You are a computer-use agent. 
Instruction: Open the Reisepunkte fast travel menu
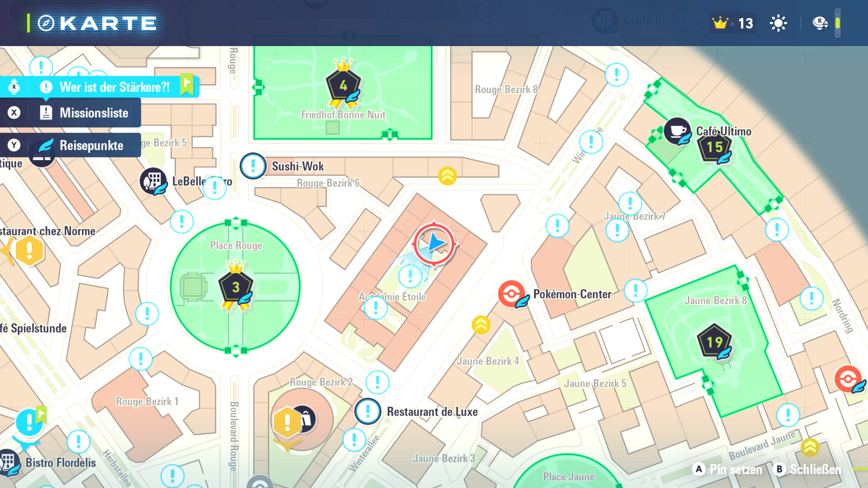(91, 145)
